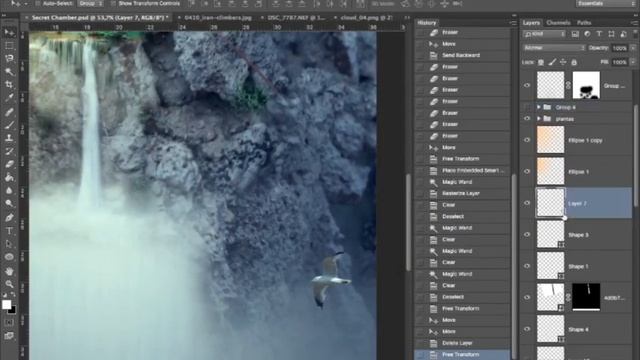640x360 pixels.
Task: Filter layers by smart objects
Action: click(623, 34)
